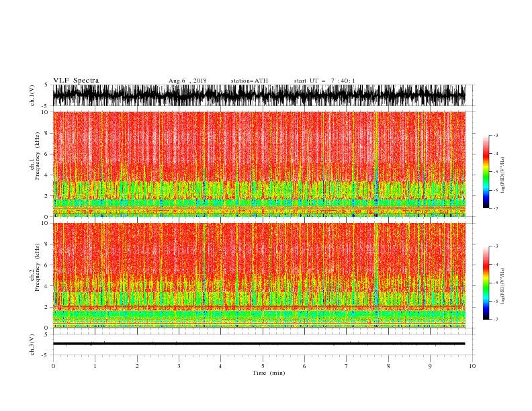Click the "8" kHz tick on ch.2 frequency axis
The image size is (532, 411).
point(46,244)
